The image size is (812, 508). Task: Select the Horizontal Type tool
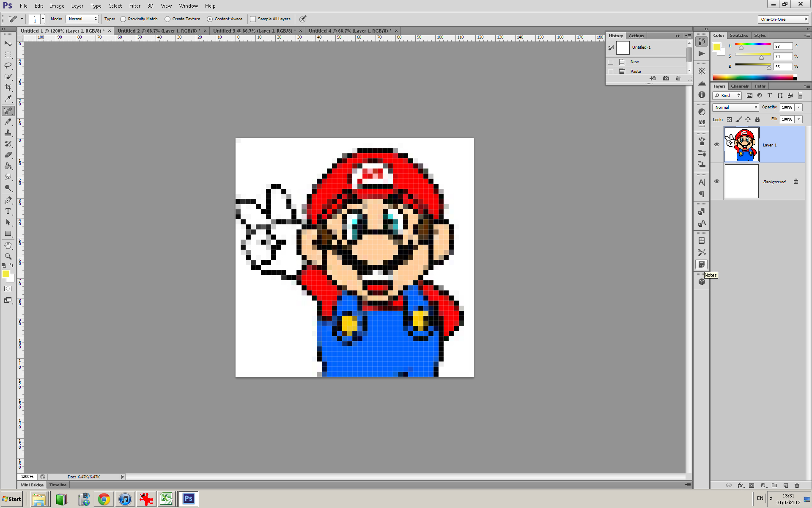[x=8, y=211]
